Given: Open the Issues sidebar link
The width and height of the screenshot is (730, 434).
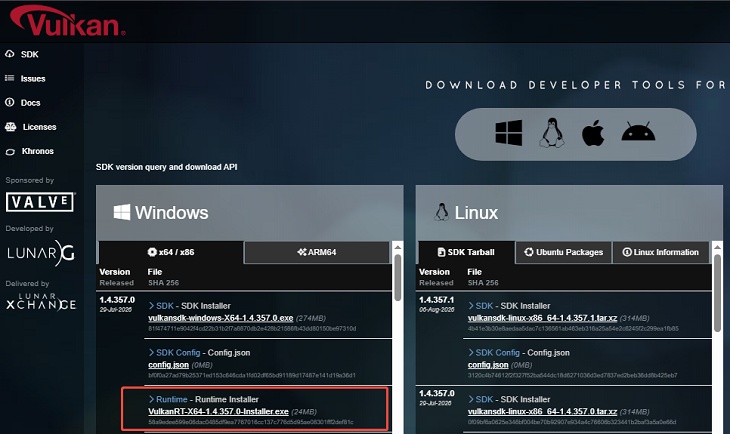Looking at the screenshot, I should click(33, 79).
